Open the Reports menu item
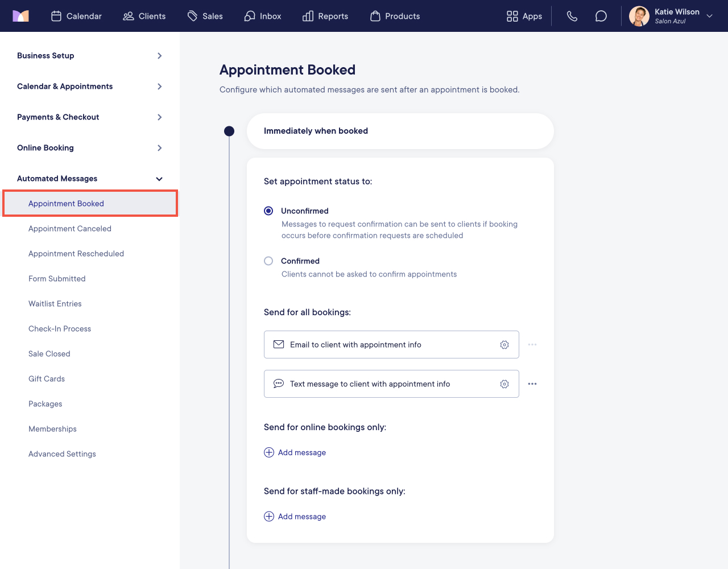The width and height of the screenshot is (728, 569). tap(325, 16)
